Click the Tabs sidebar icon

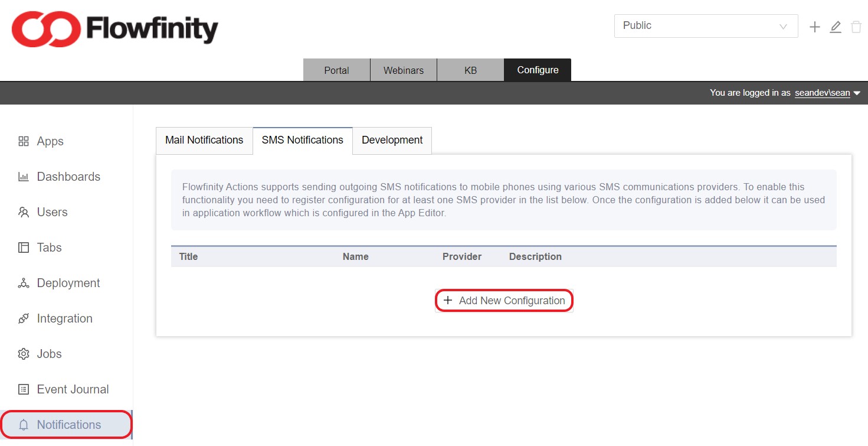(24, 247)
